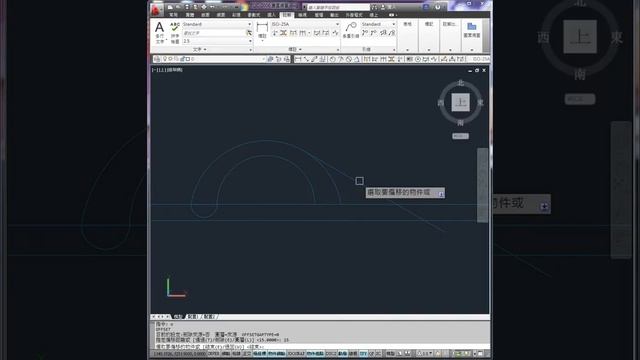
Task: Click the 上 top face of ViewCube
Action: coord(460,102)
